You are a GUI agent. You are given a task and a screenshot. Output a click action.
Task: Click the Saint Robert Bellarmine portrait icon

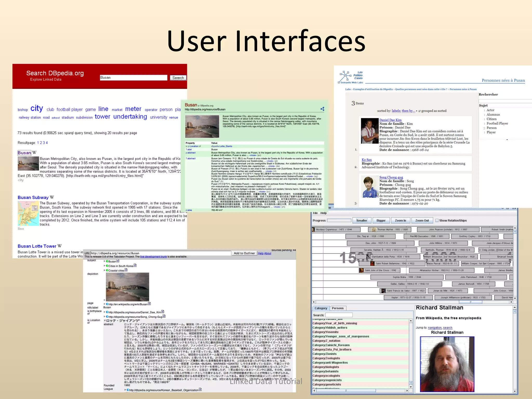point(372,263)
